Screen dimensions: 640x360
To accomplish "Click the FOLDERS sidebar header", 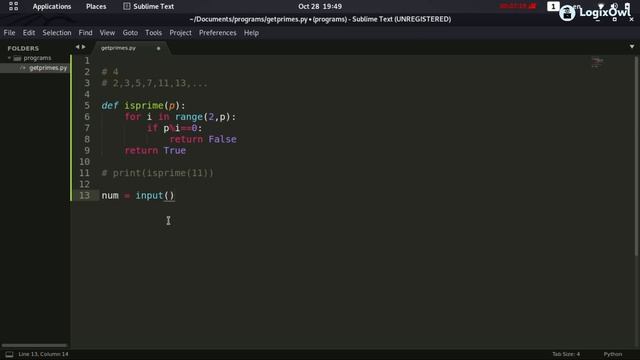I will (x=23, y=48).
